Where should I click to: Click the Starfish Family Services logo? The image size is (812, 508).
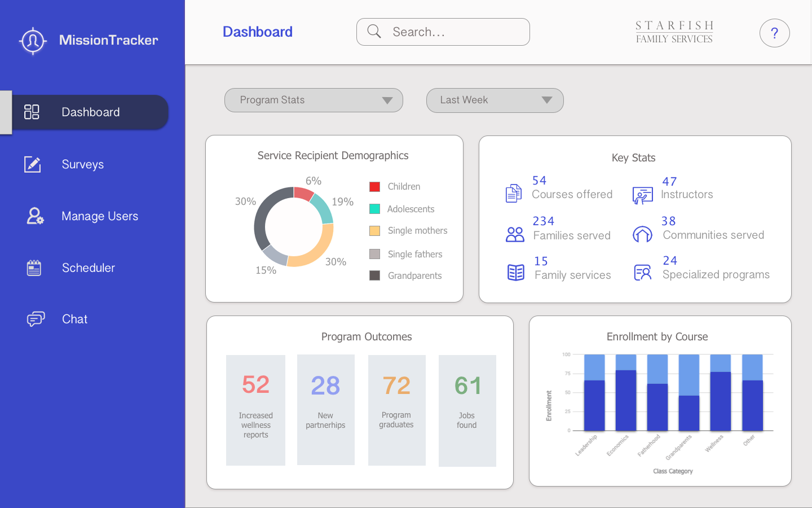click(674, 32)
